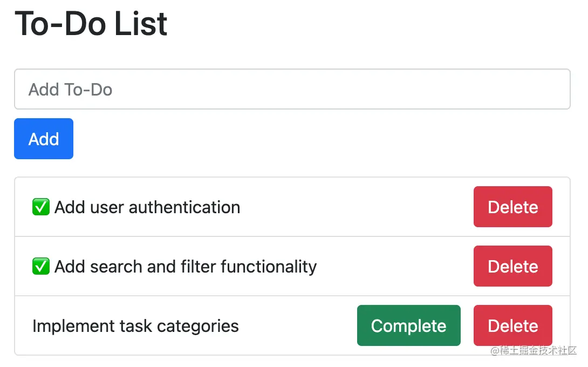Select the Add user authentication task text
This screenshot has height=367, width=588.
tap(147, 207)
